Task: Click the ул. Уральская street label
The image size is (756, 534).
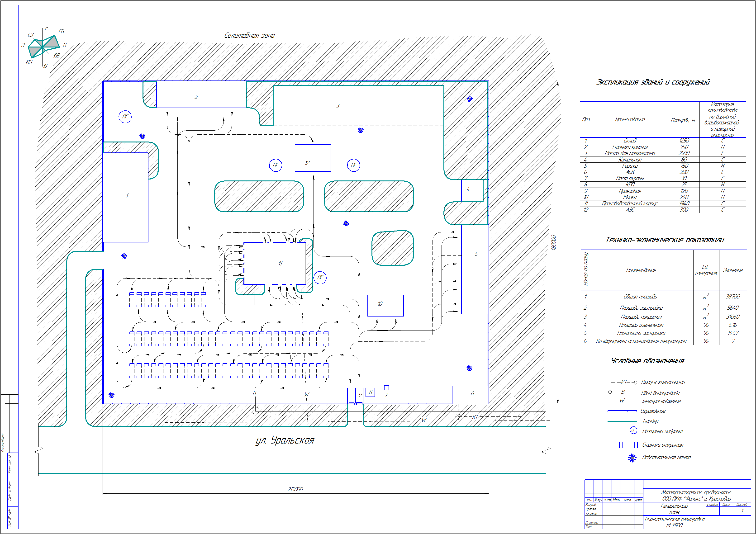Action: pos(285,440)
